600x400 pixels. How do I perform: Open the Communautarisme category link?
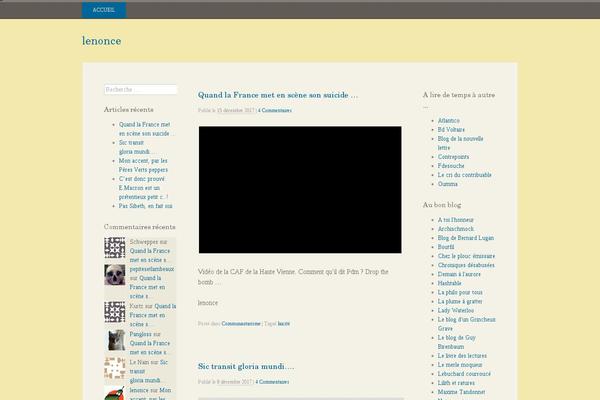click(241, 324)
